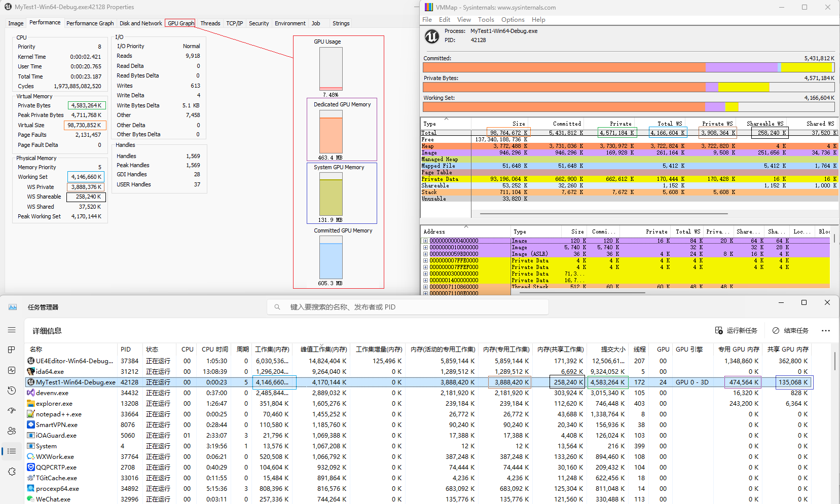The image size is (840, 504).
Task: Click the VMMap title bar app icon
Action: coord(429,7)
